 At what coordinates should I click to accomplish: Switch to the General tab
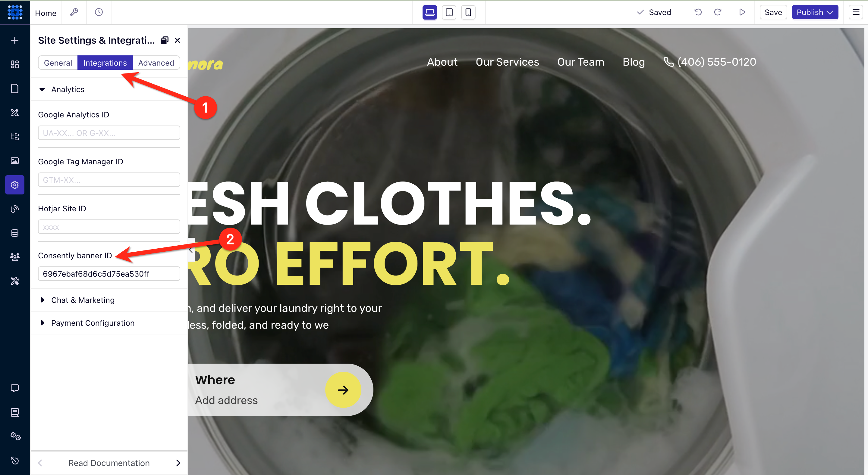point(58,63)
